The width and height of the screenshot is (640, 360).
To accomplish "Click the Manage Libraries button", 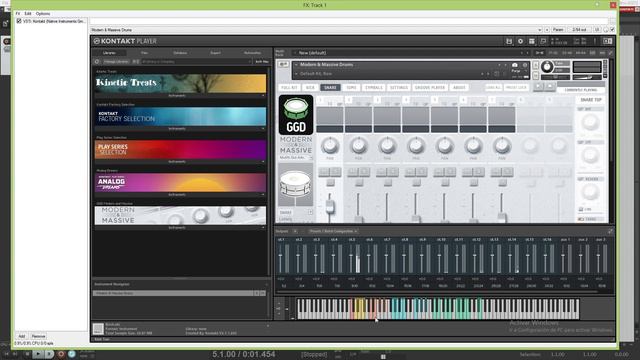I will [x=116, y=62].
